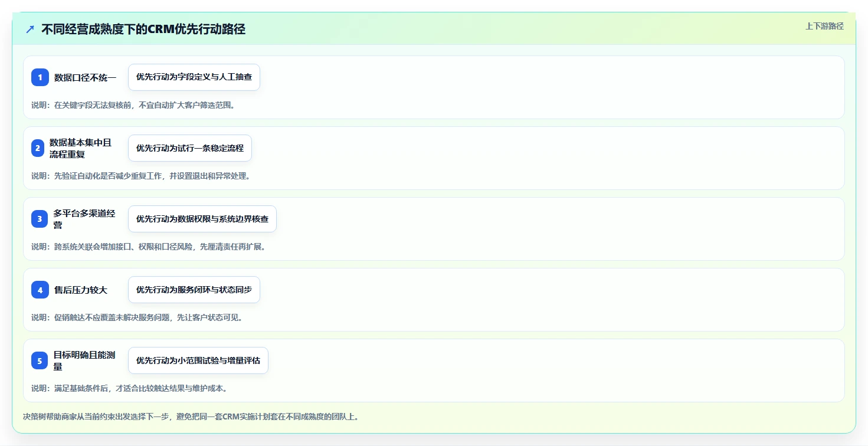Click the 目标明确且能测量 condition label

[x=84, y=360]
